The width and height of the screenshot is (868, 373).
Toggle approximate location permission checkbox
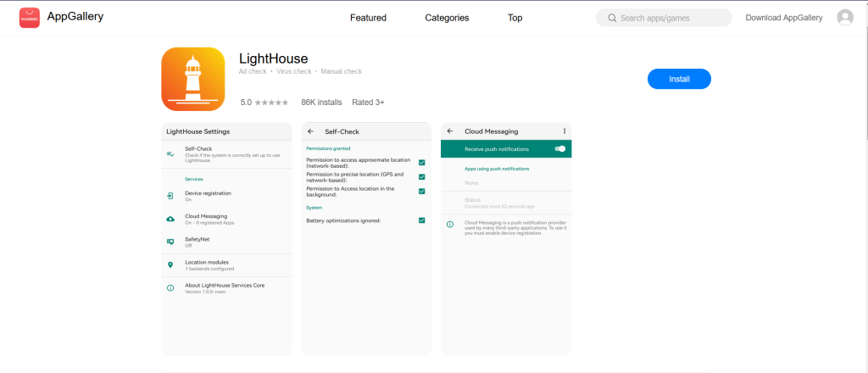tap(422, 163)
